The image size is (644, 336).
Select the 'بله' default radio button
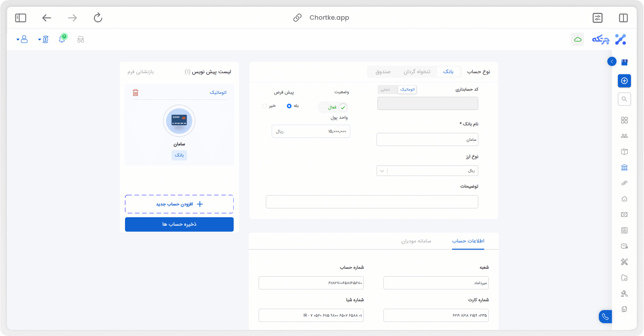pyautogui.click(x=289, y=106)
